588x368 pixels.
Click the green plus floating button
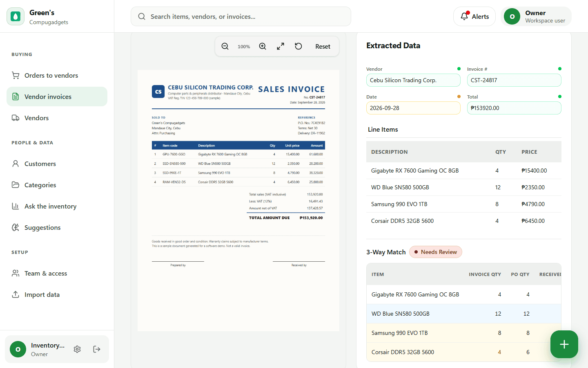(x=564, y=344)
